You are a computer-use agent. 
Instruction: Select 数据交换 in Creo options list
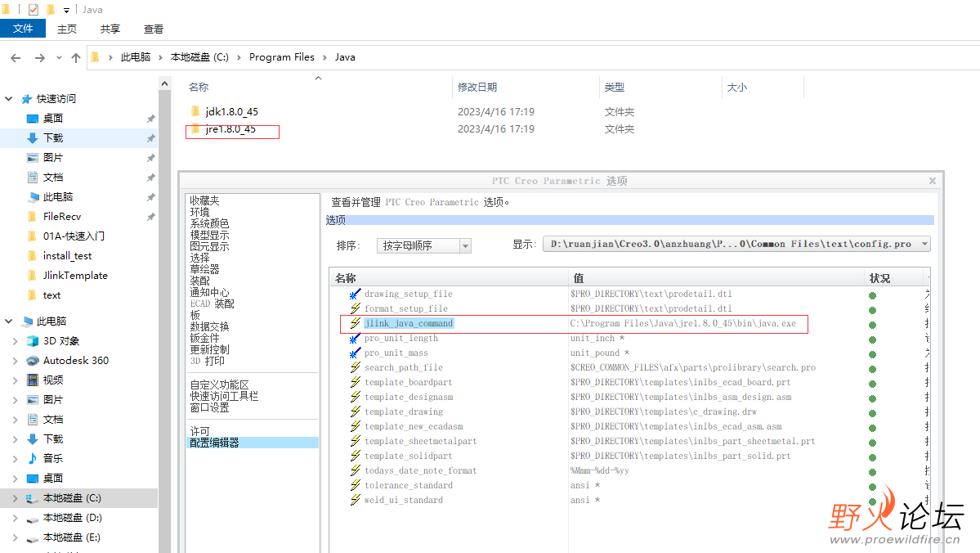[x=209, y=326]
